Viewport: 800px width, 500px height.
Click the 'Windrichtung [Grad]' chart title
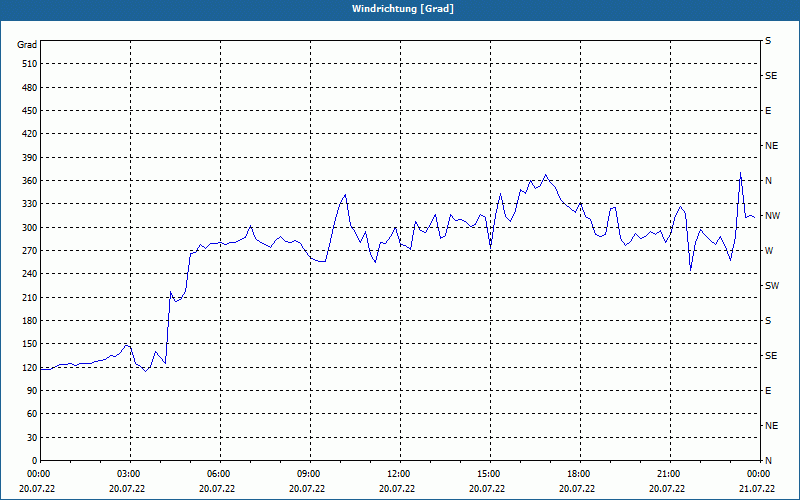pyautogui.click(x=403, y=9)
